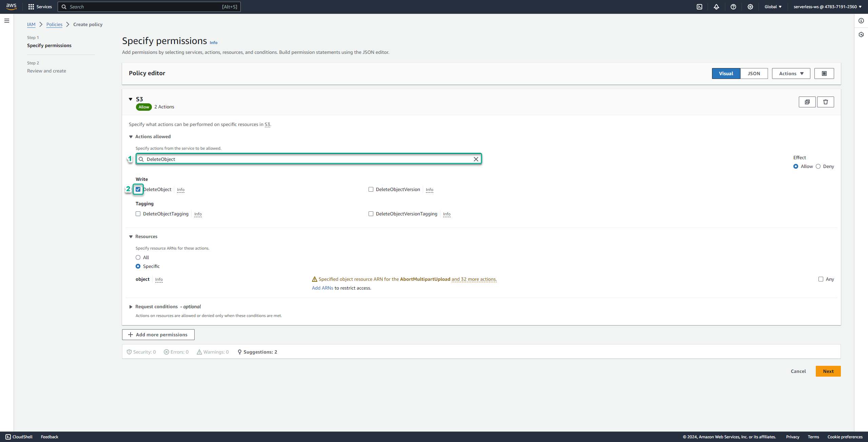This screenshot has width=868, height=442.
Task: Open the settings gear in top bar
Action: point(750,7)
